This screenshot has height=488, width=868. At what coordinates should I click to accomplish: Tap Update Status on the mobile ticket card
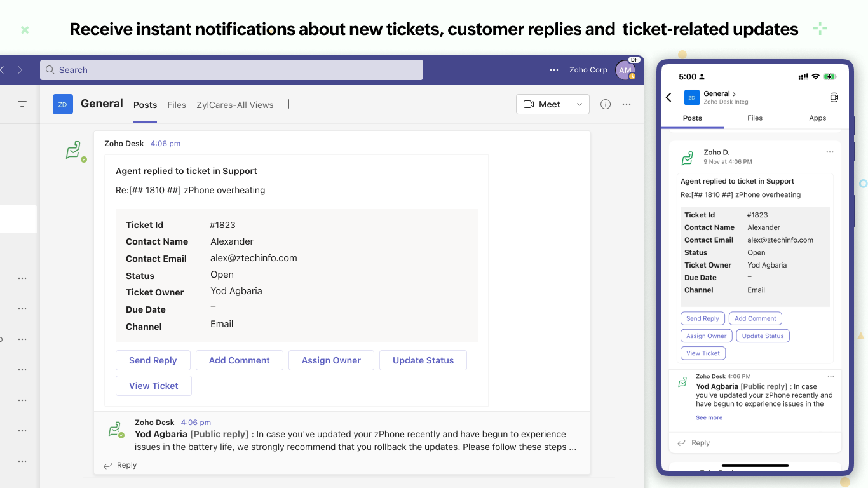(763, 335)
